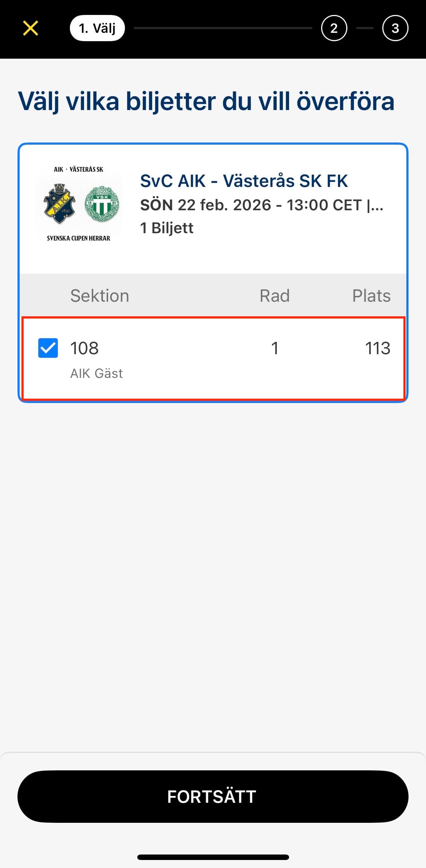Tap the Plats column header

[x=371, y=296]
